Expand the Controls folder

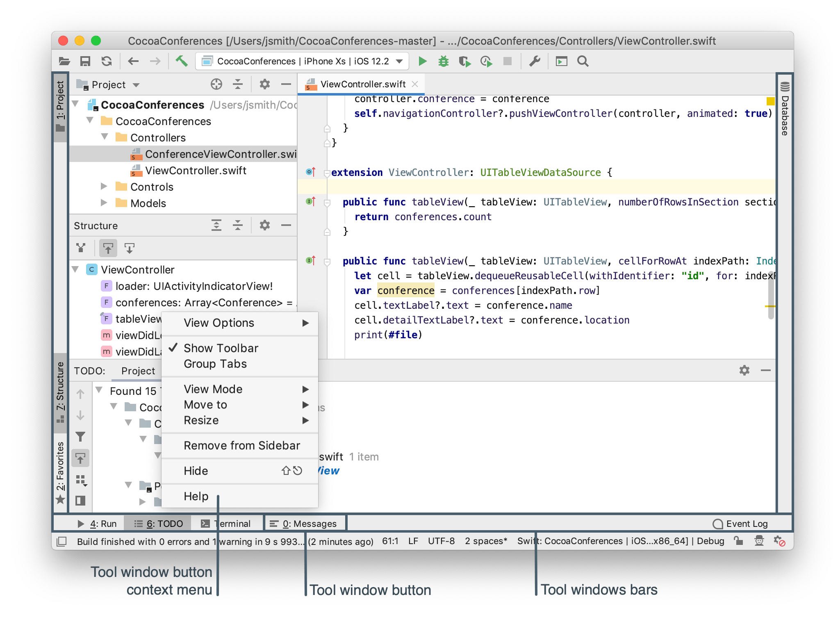click(x=104, y=187)
